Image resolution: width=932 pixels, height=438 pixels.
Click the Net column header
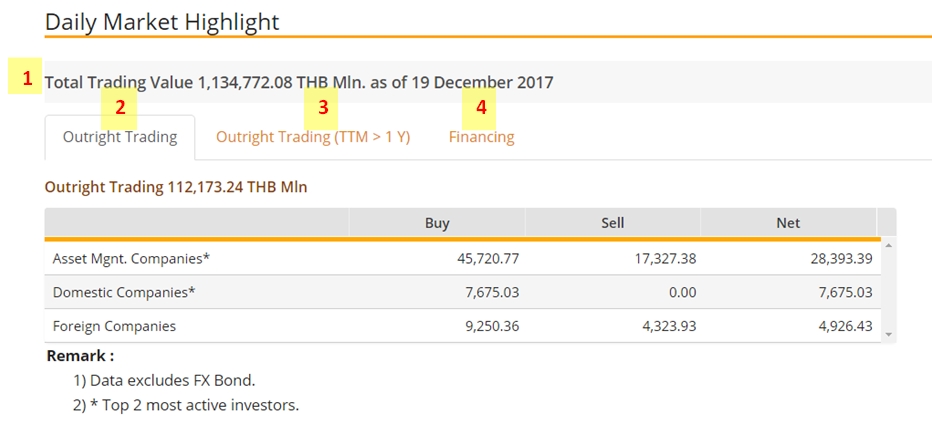point(788,223)
